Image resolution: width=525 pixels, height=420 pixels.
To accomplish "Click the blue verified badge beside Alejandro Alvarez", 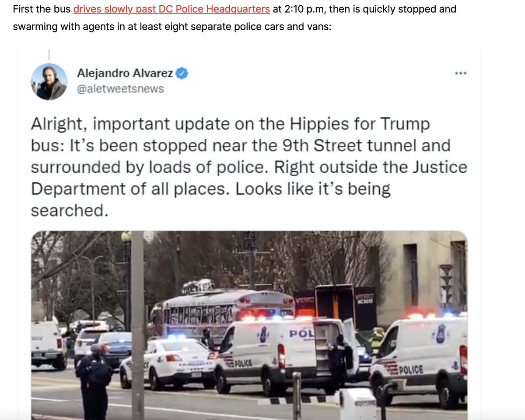I will 182,73.
